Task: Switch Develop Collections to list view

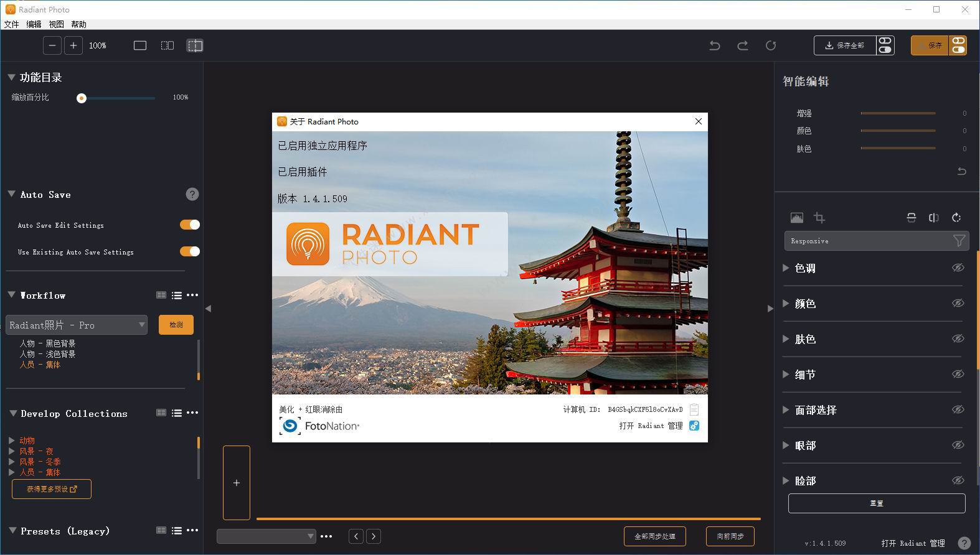Action: tap(177, 413)
